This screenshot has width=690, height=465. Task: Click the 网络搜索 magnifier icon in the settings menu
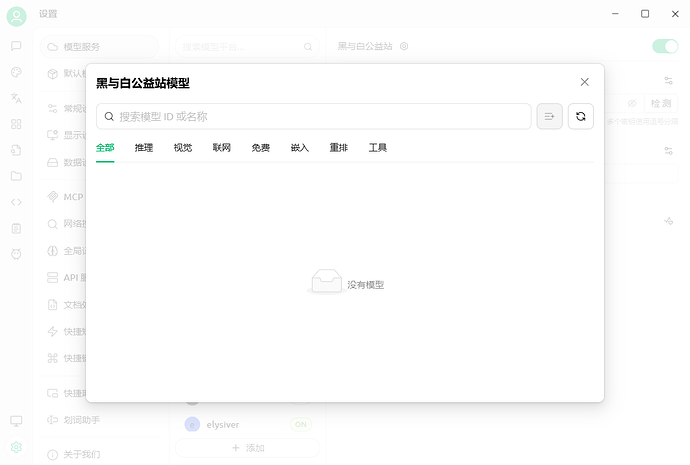tap(52, 224)
